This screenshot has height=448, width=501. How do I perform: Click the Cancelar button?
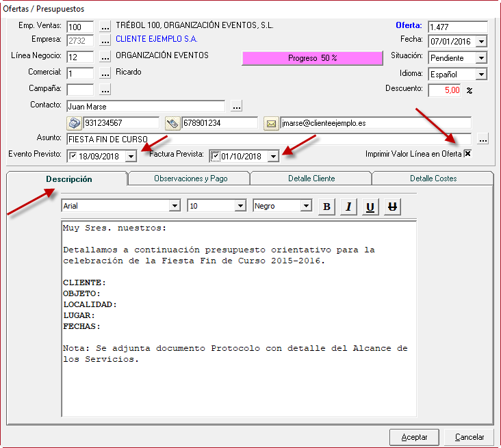point(470,437)
